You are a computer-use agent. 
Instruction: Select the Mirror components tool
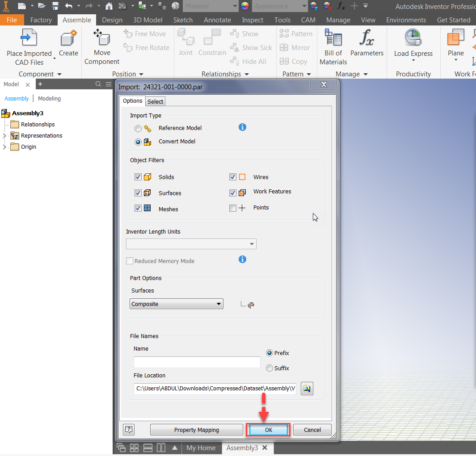click(x=295, y=47)
